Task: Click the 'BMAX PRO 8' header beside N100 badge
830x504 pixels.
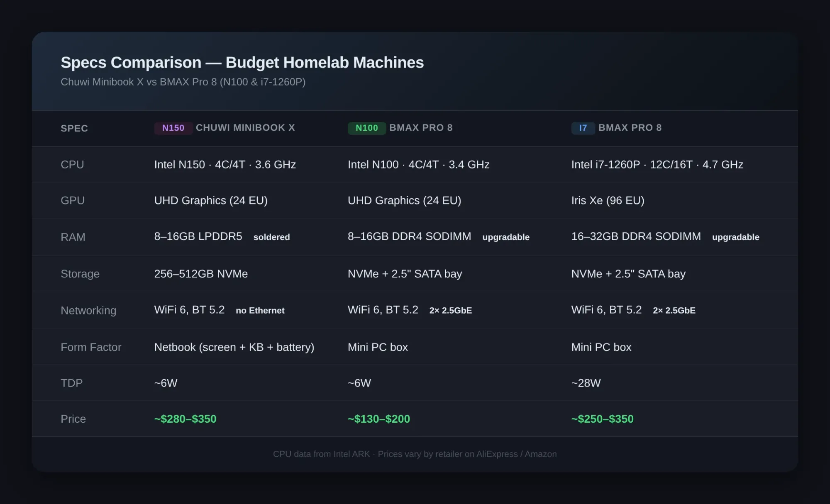Action: click(x=421, y=128)
